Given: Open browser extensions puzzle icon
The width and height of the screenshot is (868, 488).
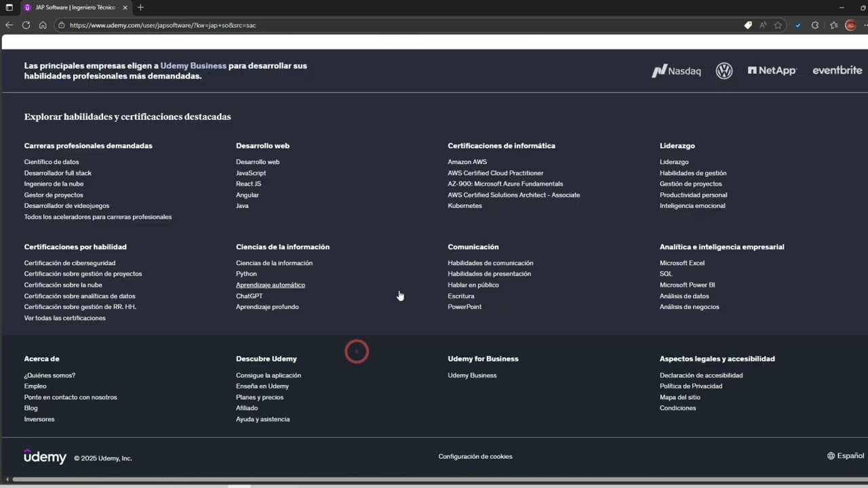Looking at the screenshot, I should tap(815, 25).
